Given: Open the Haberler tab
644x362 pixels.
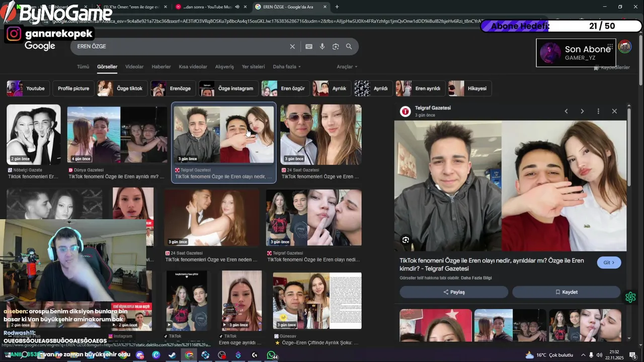Looking at the screenshot, I should 161,66.
